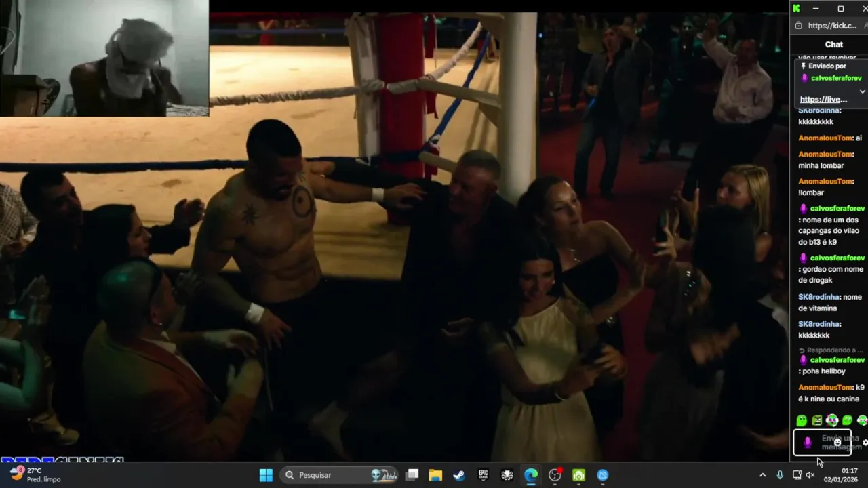Click AnomalousTom username above 'minha lombar'
868x488 pixels.
(825, 154)
